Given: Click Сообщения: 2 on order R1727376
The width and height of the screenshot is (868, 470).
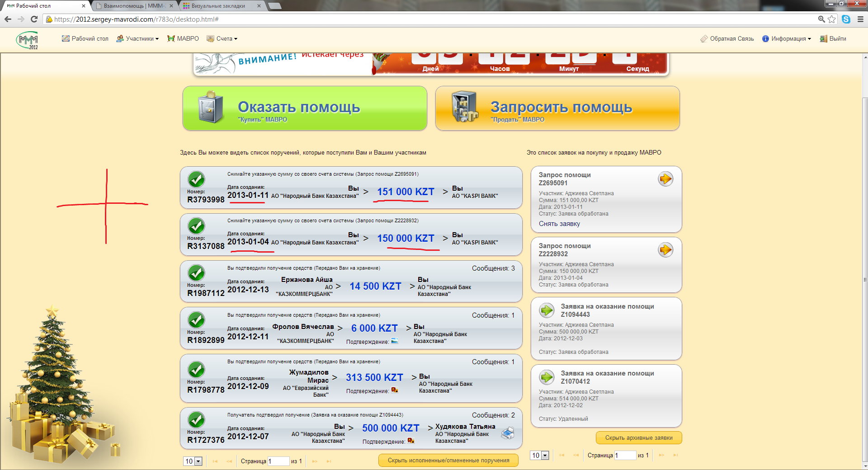Looking at the screenshot, I should pyautogui.click(x=493, y=415).
